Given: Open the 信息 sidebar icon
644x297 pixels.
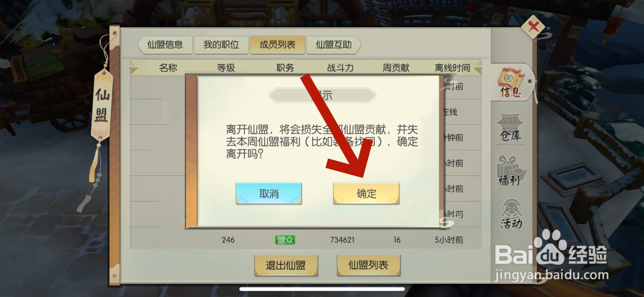Looking at the screenshot, I should point(512,83).
